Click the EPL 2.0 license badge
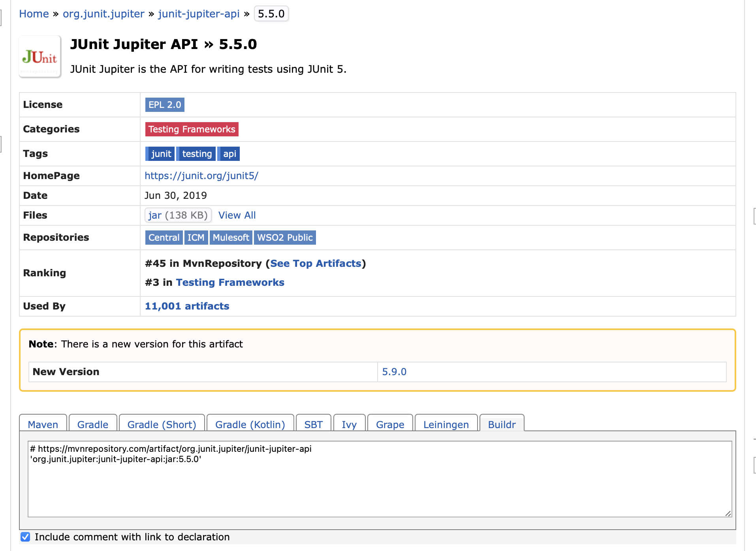The width and height of the screenshot is (756, 551). click(x=165, y=105)
